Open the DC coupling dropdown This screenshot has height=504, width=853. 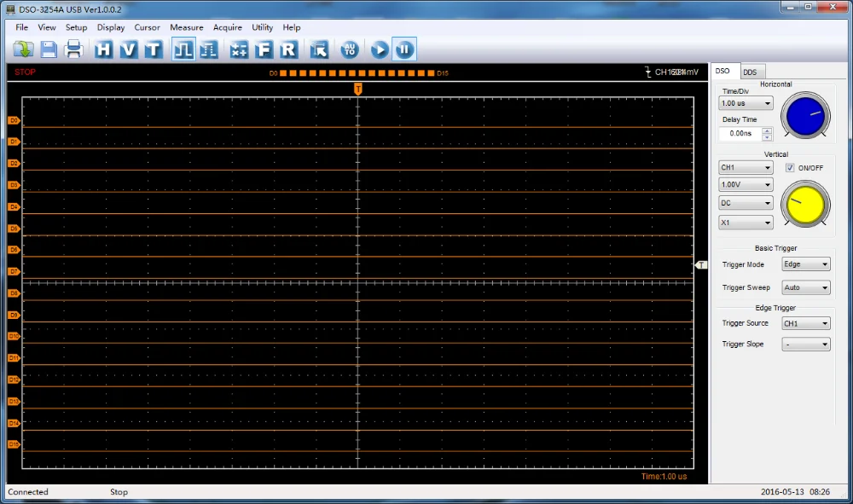point(746,203)
